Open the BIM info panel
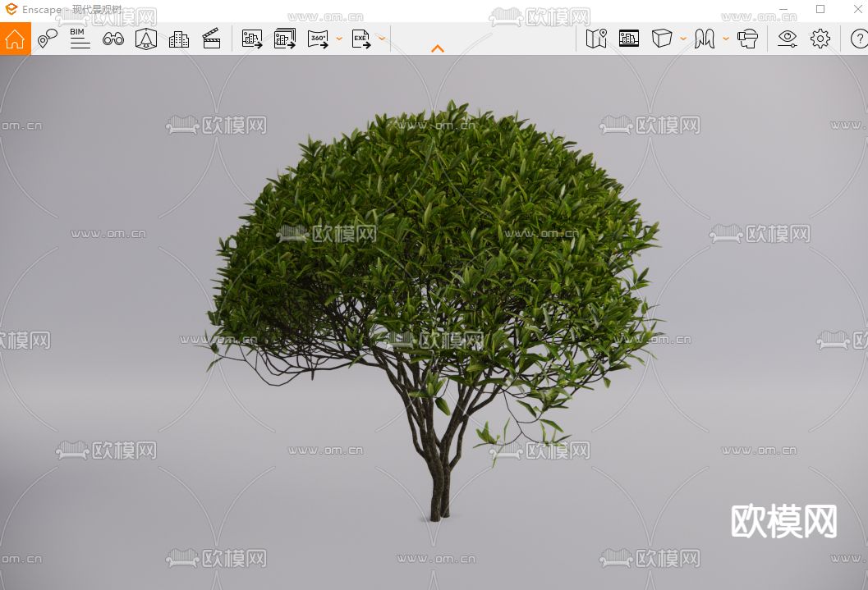868x590 pixels. (x=80, y=39)
